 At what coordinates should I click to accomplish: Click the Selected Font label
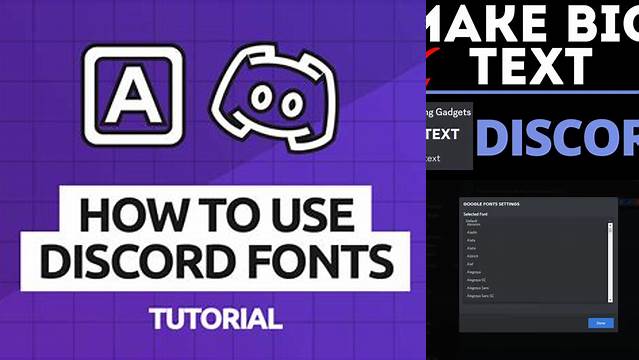pos(475,214)
